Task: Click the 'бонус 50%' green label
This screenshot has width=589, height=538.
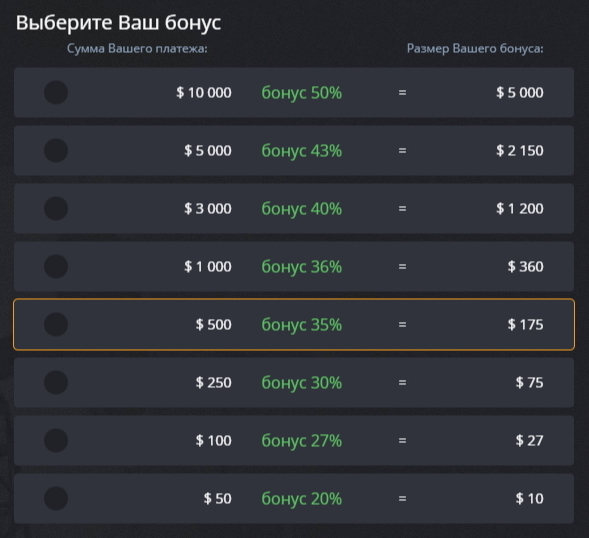Action: click(302, 93)
